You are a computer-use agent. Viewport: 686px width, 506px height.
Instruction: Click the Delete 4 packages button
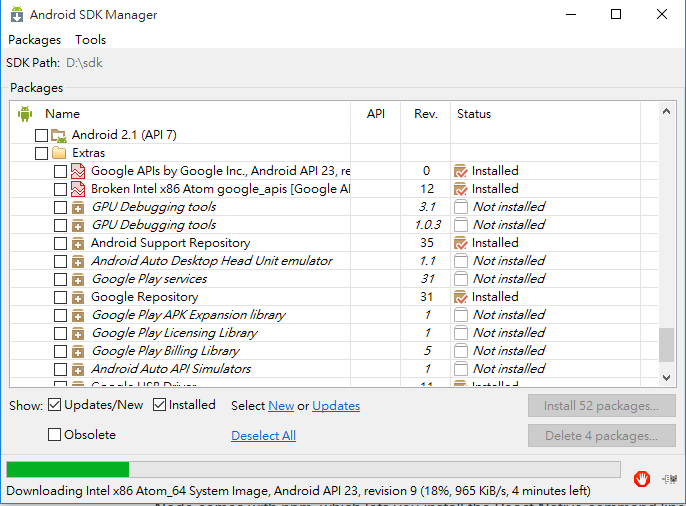coord(602,436)
